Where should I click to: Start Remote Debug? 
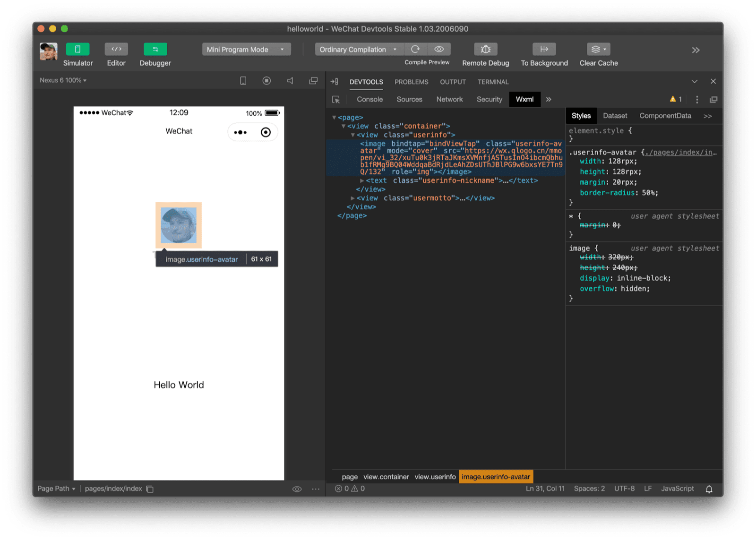pyautogui.click(x=485, y=49)
